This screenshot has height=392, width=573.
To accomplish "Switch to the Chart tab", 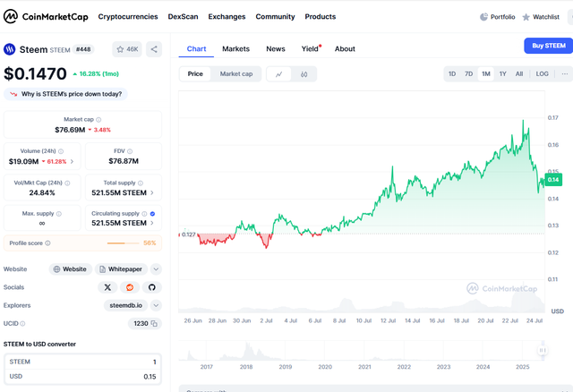I will [196, 49].
